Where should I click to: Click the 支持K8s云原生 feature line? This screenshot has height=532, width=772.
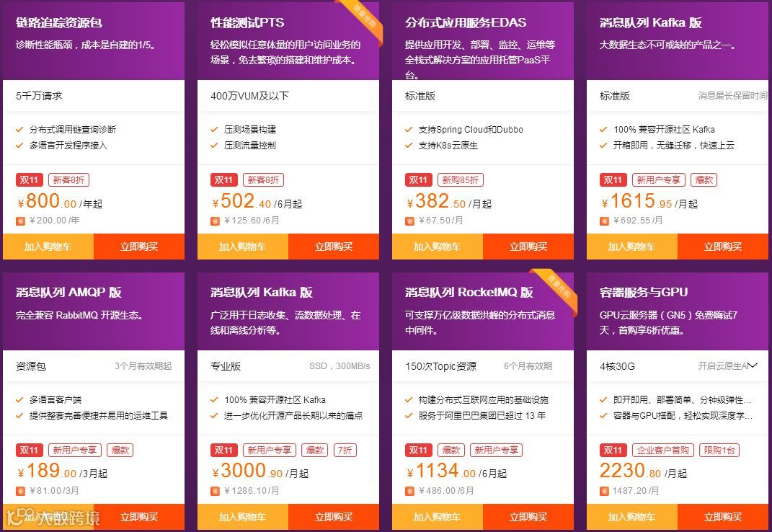click(448, 146)
